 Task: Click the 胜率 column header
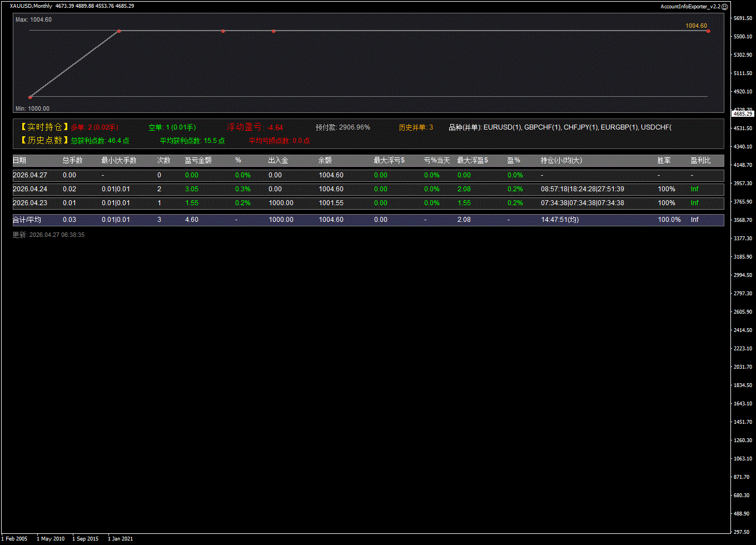664,160
